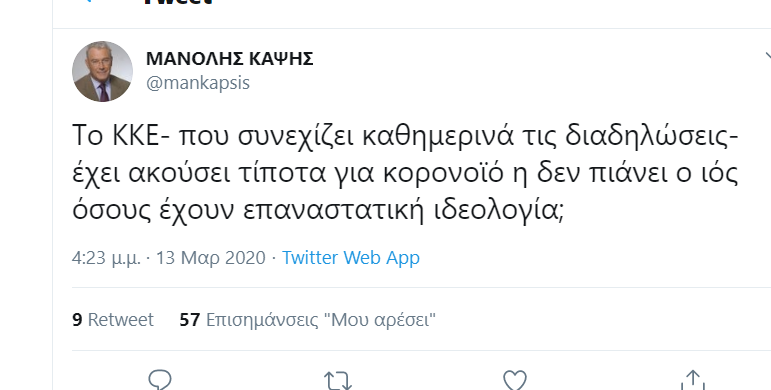This screenshot has width=771, height=390.
Task: Click the Tweet header title
Action: pos(178,2)
